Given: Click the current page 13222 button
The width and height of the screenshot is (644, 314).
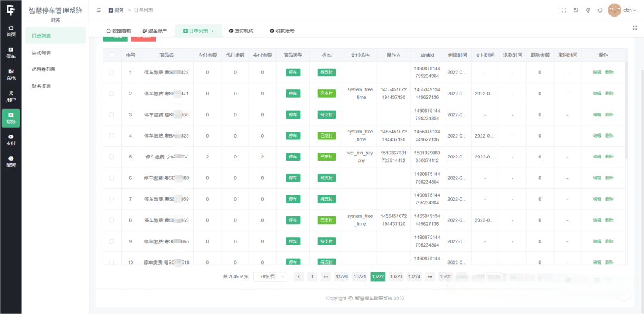Looking at the screenshot, I should (378, 276).
